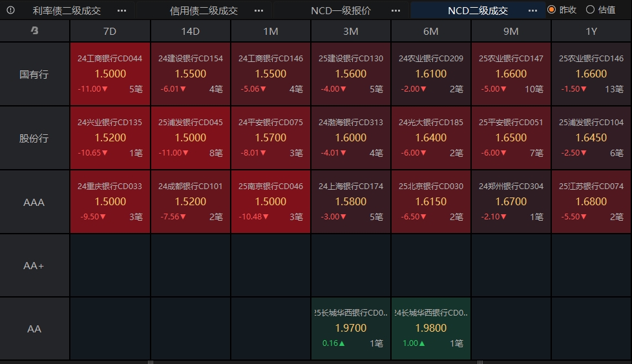The width and height of the screenshot is (632, 364).
Task: Open the more options for 信用债二级成交
Action: [258, 10]
